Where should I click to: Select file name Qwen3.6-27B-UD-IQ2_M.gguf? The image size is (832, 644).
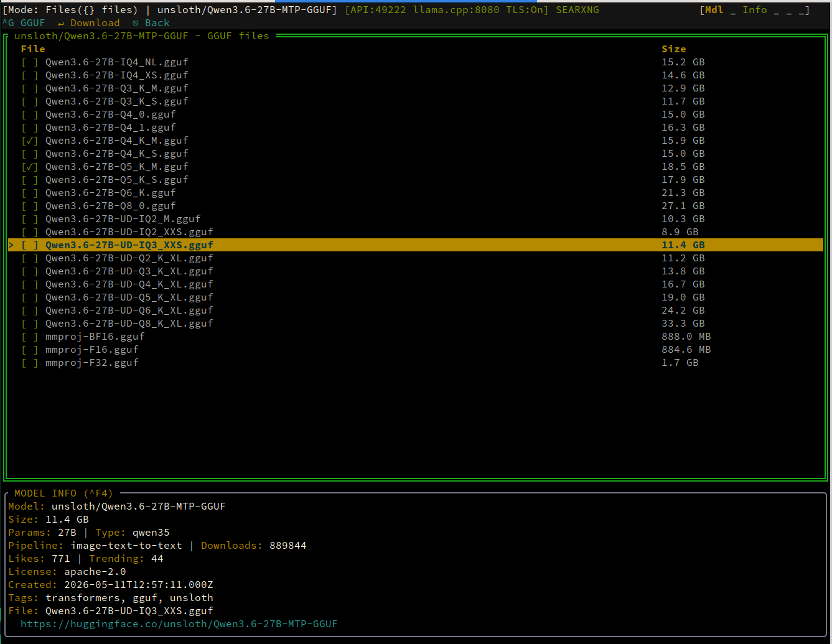(123, 219)
